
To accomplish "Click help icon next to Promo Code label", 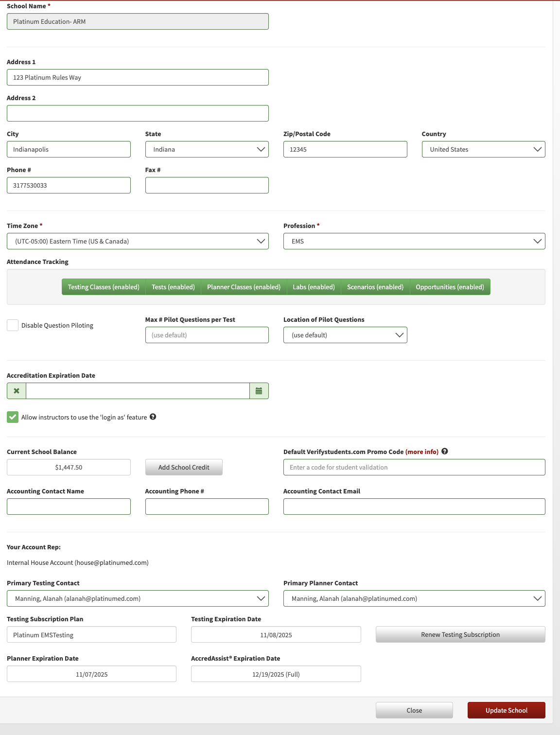I will pos(444,451).
